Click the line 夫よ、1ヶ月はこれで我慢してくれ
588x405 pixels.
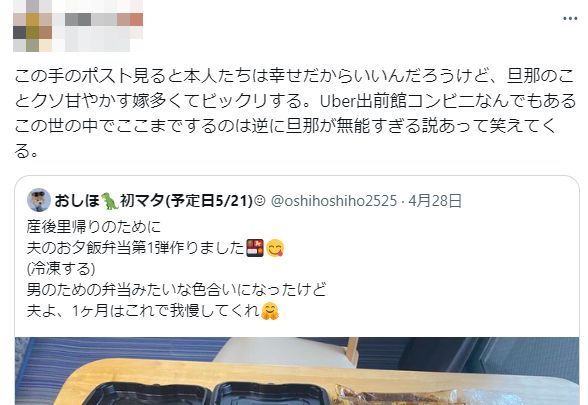point(143,311)
